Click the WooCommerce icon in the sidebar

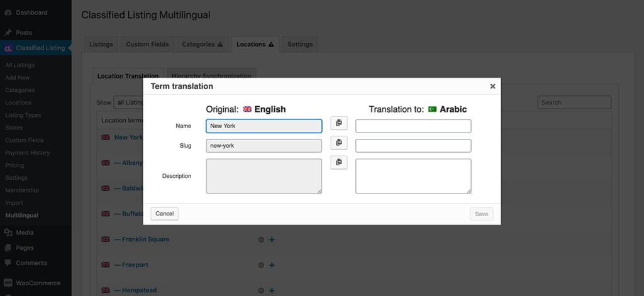(x=8, y=283)
